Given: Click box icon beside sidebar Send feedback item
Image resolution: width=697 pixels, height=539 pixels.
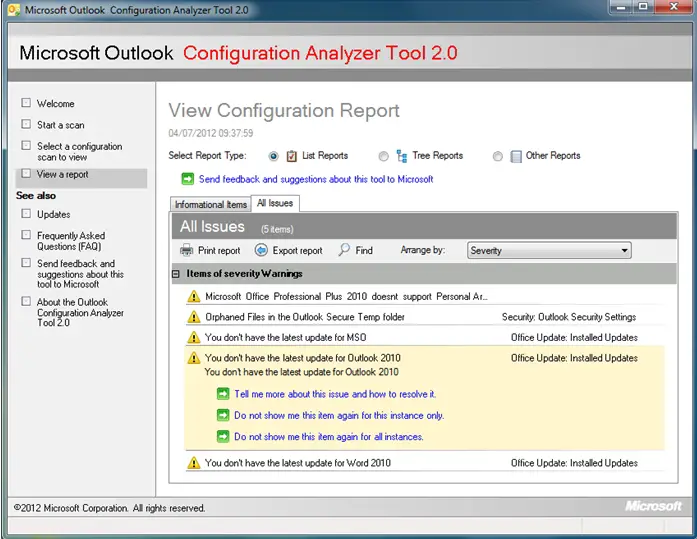Looking at the screenshot, I should tap(26, 263).
